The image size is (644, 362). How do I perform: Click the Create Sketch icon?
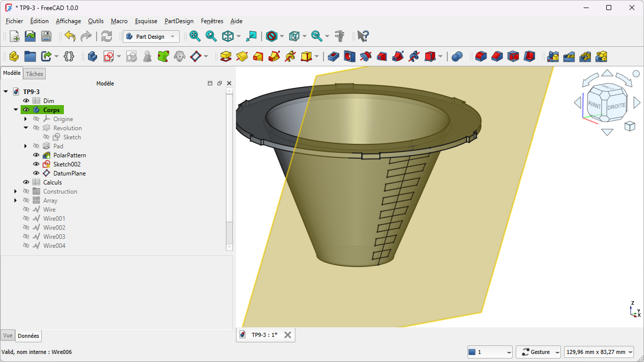tap(109, 56)
